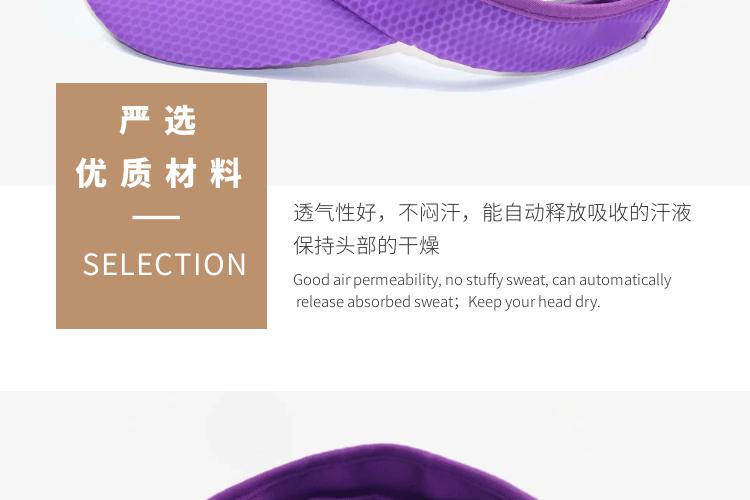Click the 优 character on brown panel
The image size is (750, 500).
(91, 173)
